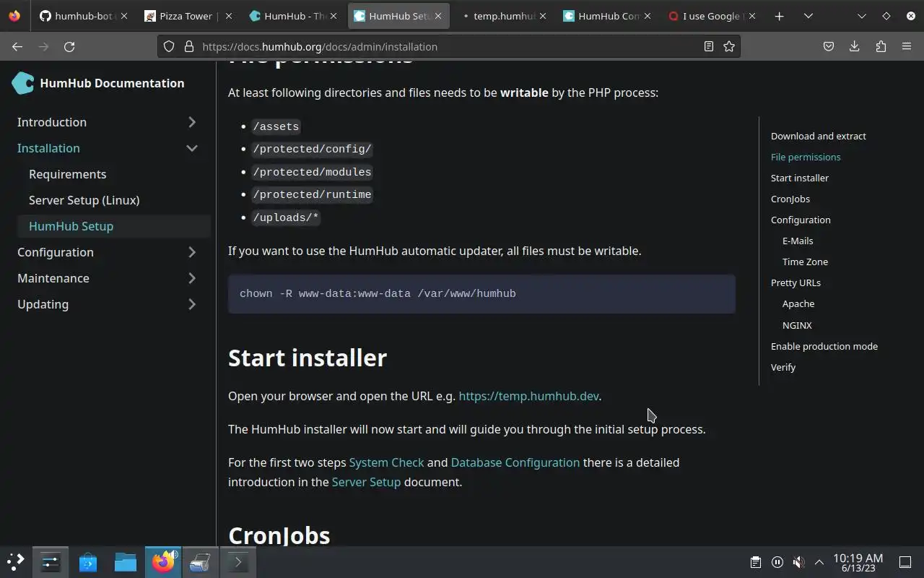Bookmark this page with the star icon
Screen dimensions: 924x578
pos(729,46)
